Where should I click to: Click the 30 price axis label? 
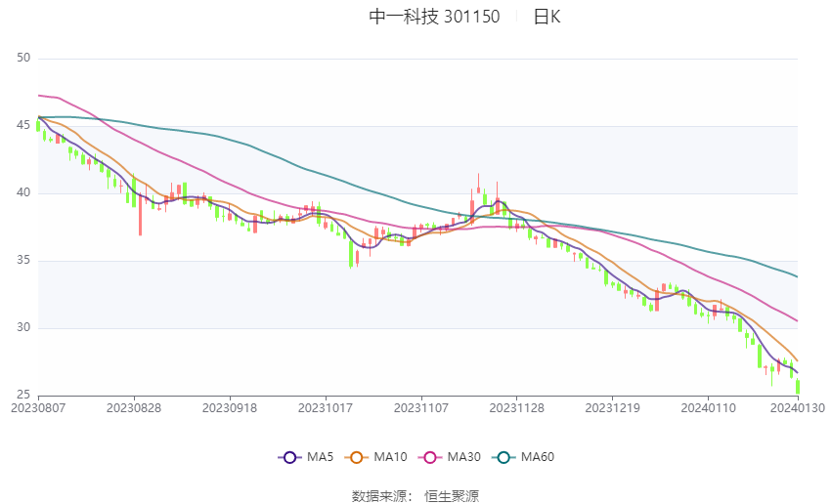click(23, 328)
